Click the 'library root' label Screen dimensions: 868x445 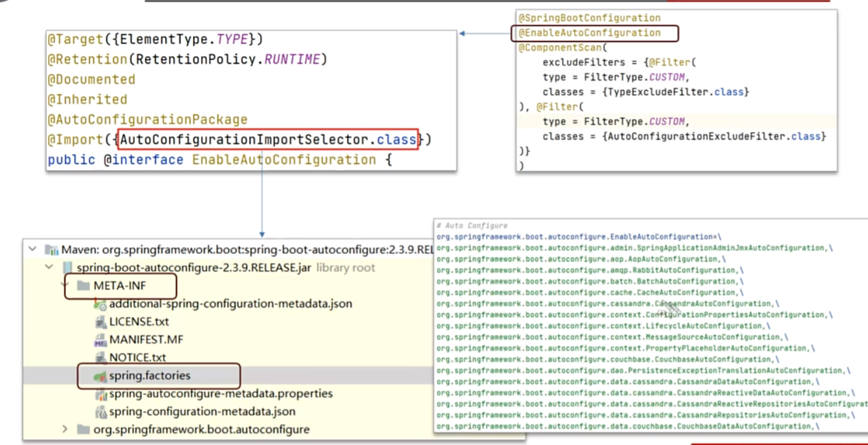click(x=346, y=267)
